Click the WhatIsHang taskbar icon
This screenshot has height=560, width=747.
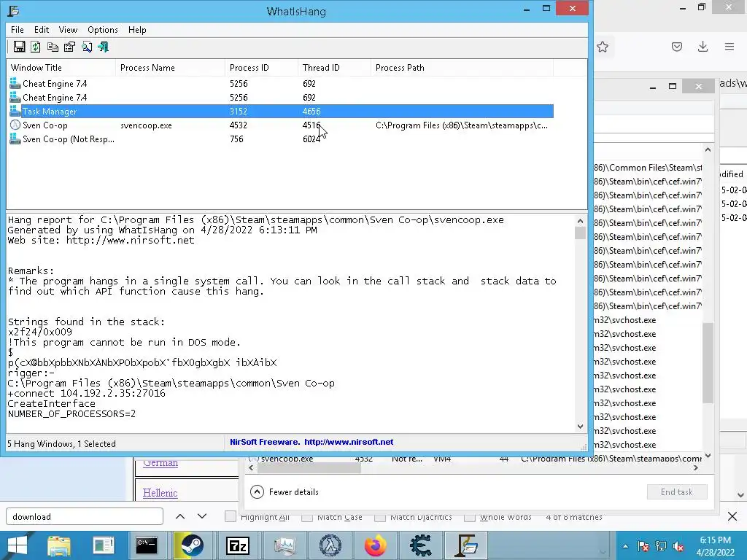(x=466, y=545)
